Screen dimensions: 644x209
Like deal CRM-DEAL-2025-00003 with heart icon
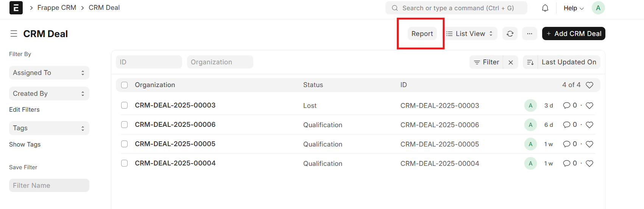(x=589, y=106)
